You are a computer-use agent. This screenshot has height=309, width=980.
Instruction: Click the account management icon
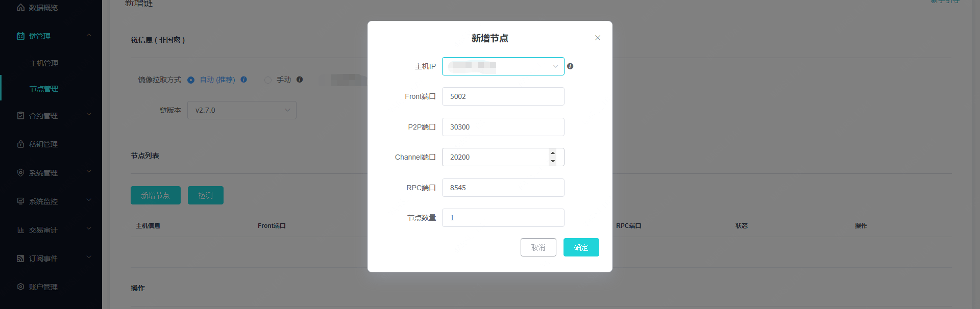coord(20,287)
